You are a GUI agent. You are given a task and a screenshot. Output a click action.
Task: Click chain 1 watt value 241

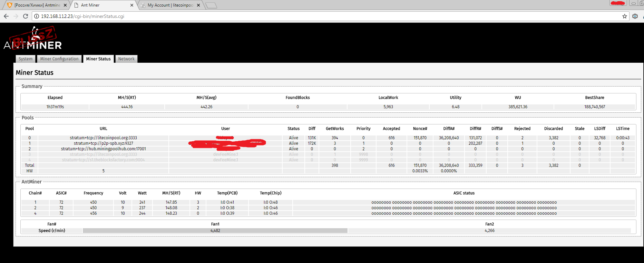142,202
